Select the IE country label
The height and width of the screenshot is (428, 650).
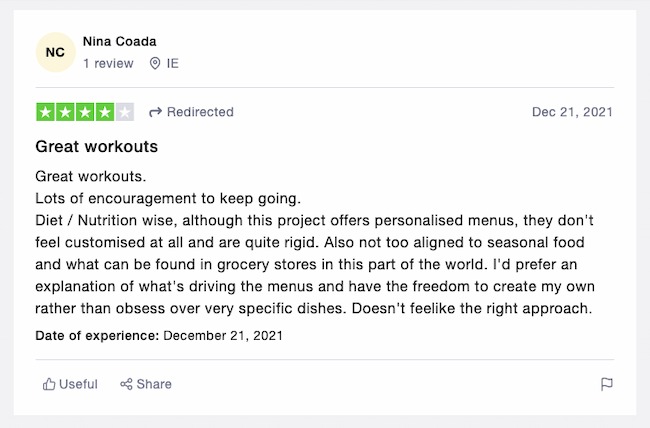[x=172, y=63]
